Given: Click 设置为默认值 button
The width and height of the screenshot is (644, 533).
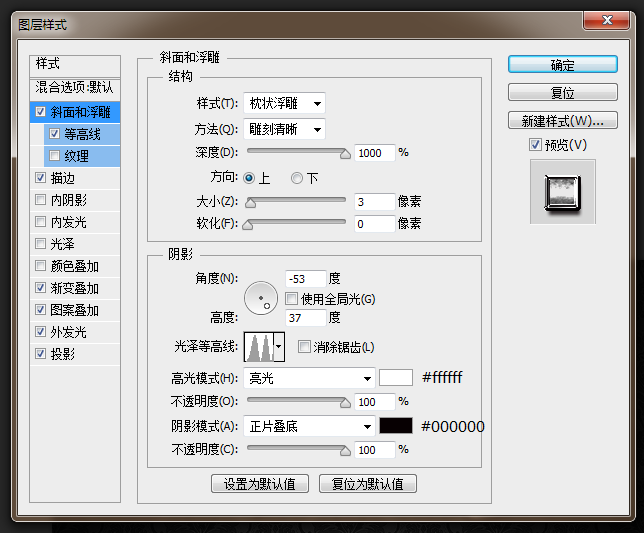Looking at the screenshot, I should (x=260, y=484).
